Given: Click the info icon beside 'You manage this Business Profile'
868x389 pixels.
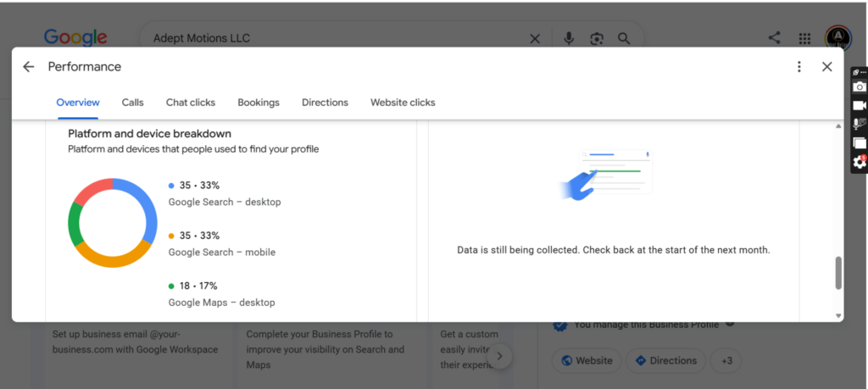Looking at the screenshot, I should point(730,323).
